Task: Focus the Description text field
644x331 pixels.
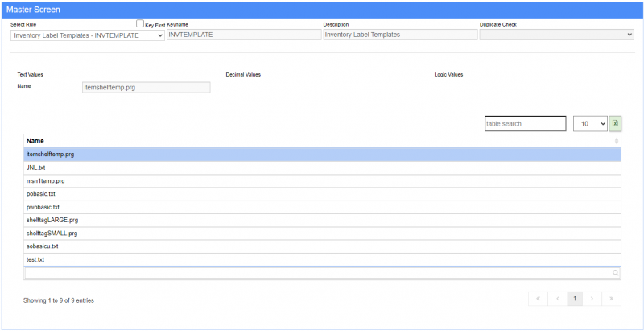Action: (399, 35)
